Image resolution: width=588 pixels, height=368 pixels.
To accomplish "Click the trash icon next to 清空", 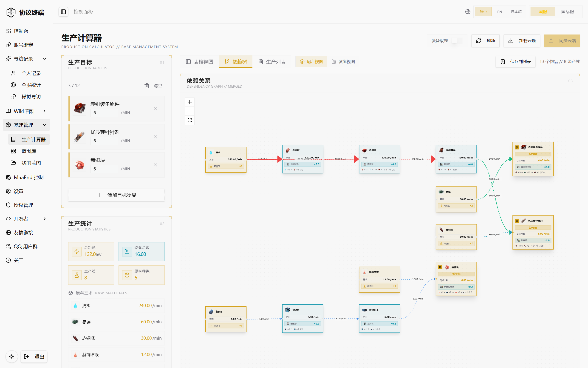I will [x=147, y=86].
